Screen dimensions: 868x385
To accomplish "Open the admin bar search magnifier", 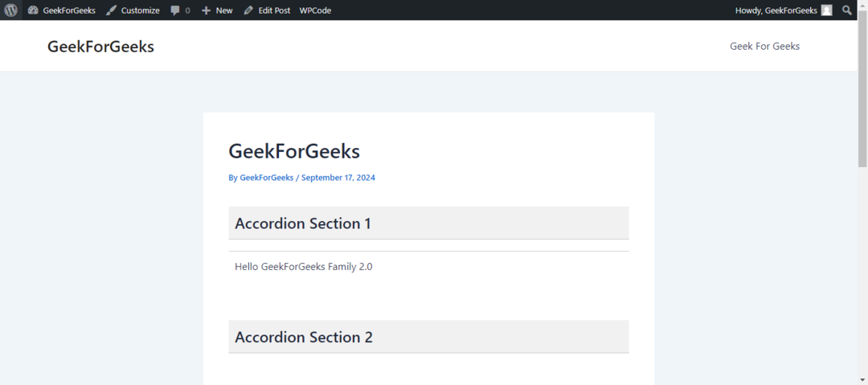I will tap(846, 10).
